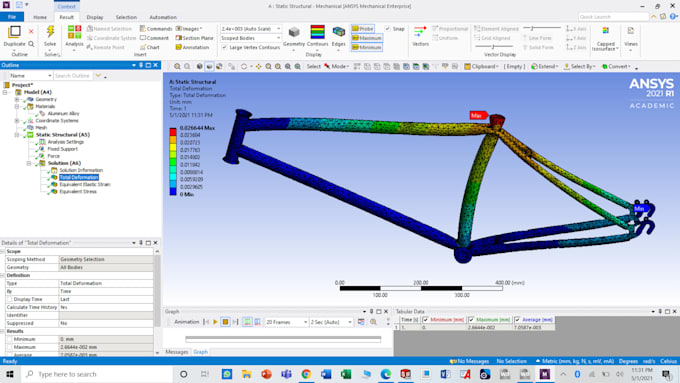Toggle the Minimum label tag
The image size is (680, 383).
tap(367, 47)
